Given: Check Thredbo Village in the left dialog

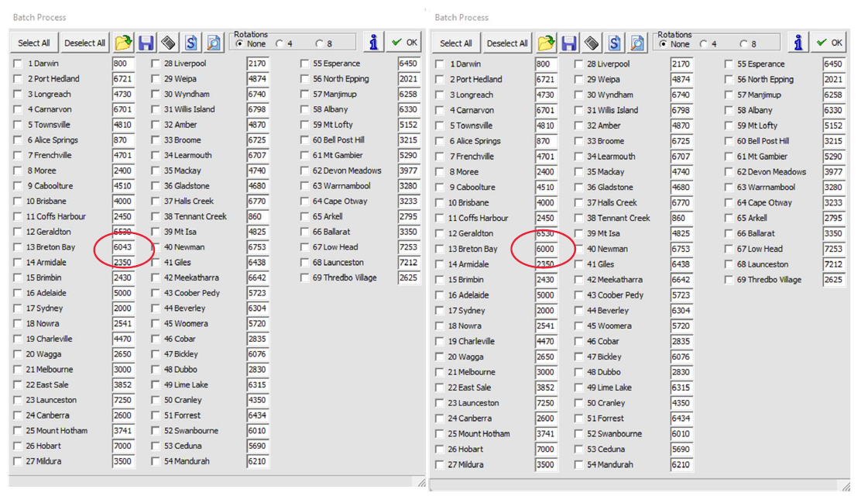Looking at the screenshot, I should (304, 277).
